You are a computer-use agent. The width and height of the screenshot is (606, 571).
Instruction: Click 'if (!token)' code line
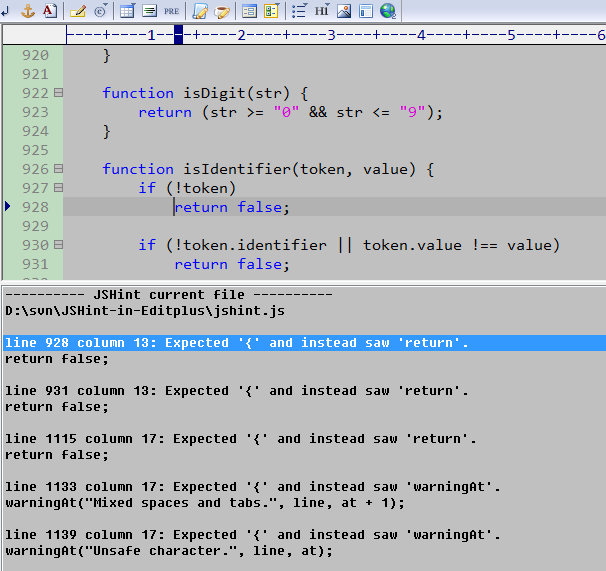[x=187, y=188]
